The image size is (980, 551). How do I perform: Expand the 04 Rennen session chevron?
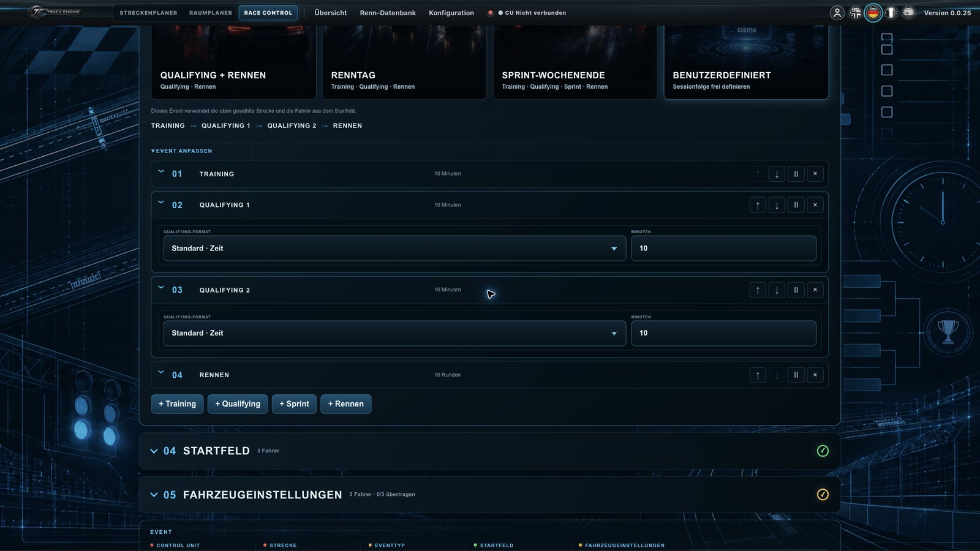point(161,372)
